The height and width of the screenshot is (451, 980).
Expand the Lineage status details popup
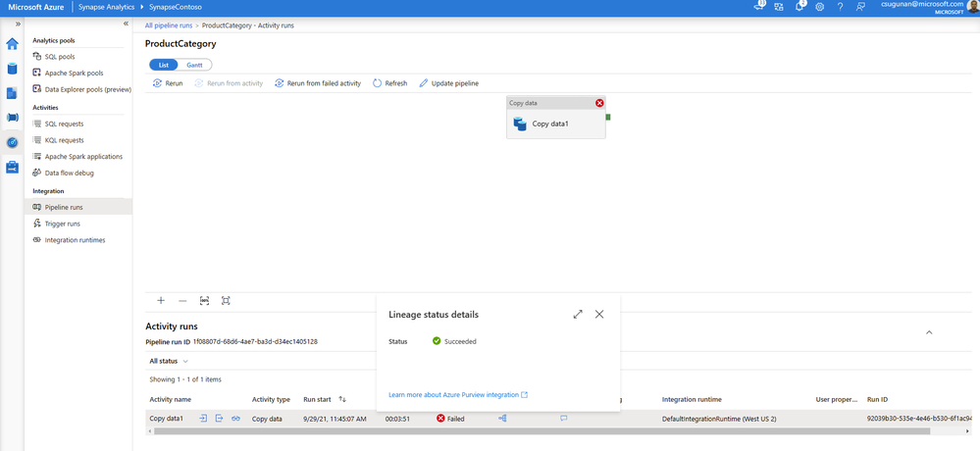pyautogui.click(x=578, y=314)
